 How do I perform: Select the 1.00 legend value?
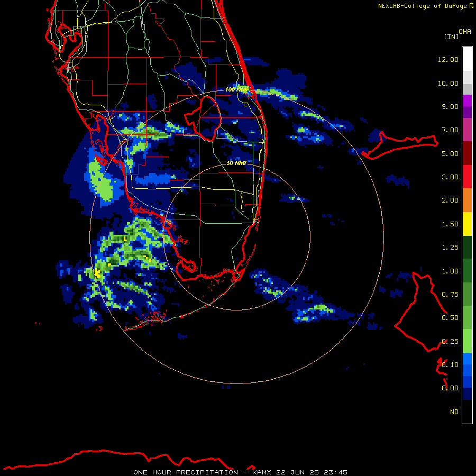[450, 271]
